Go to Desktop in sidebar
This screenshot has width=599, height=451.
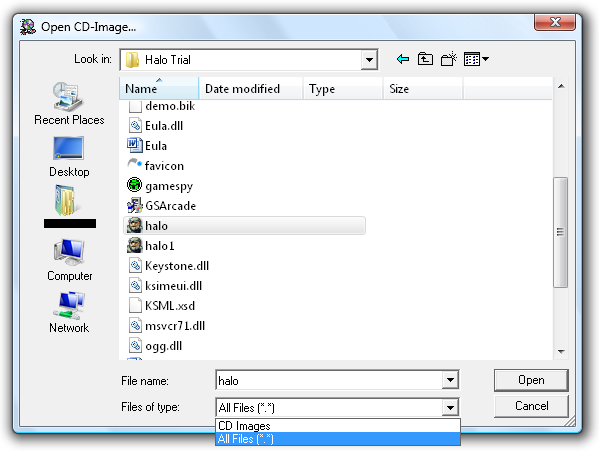coord(69,157)
